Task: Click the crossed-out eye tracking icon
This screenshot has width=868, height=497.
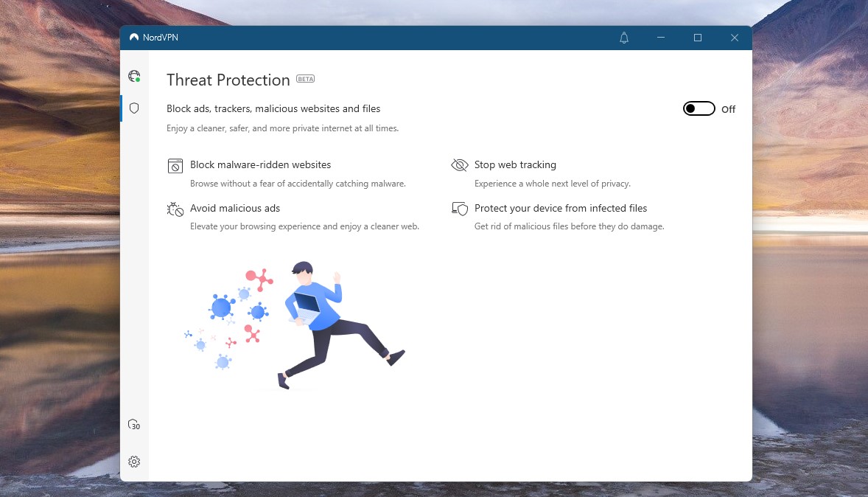Action: [x=460, y=165]
